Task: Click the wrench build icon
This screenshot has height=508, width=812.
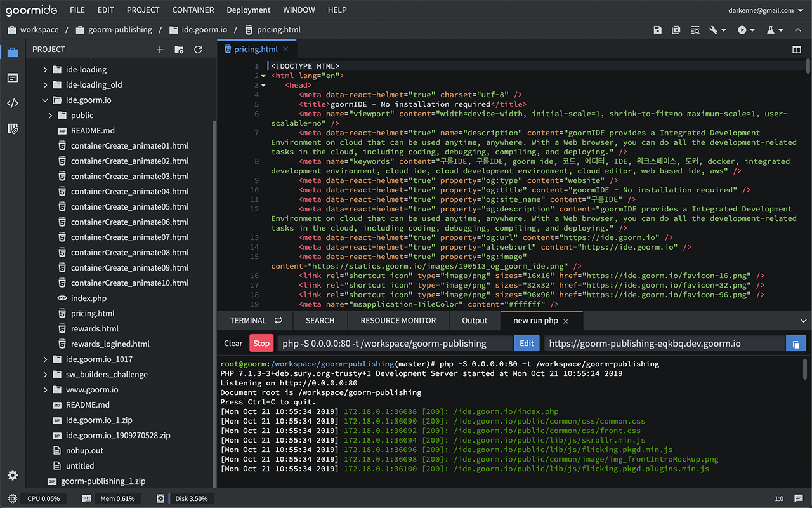Action: [x=712, y=29]
